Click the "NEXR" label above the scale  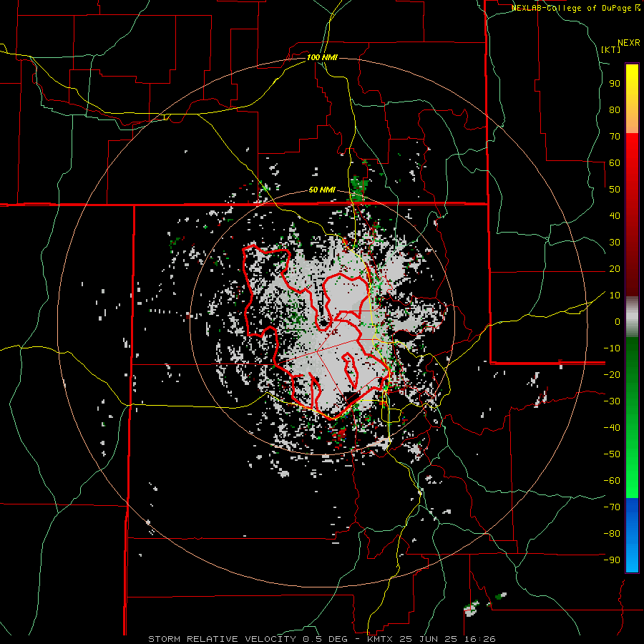click(x=628, y=43)
